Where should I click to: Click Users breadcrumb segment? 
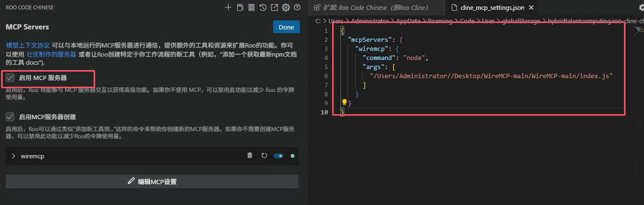pyautogui.click(x=336, y=21)
